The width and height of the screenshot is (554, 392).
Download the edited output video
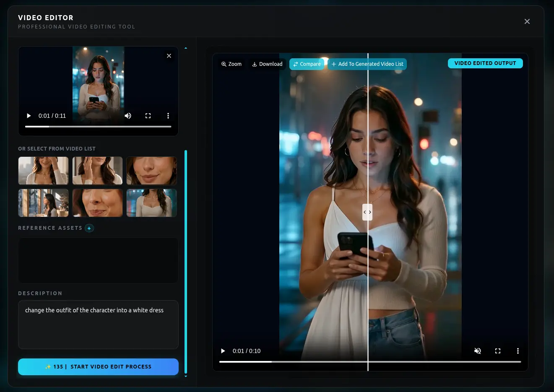point(267,64)
